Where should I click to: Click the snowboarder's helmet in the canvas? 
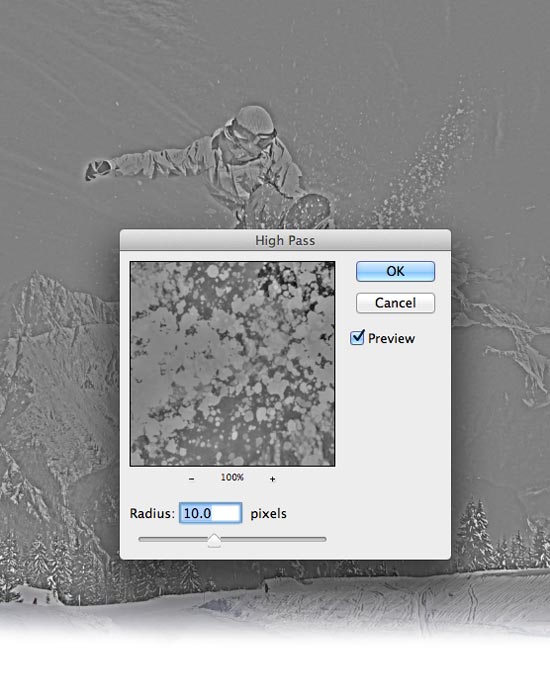coord(254,120)
